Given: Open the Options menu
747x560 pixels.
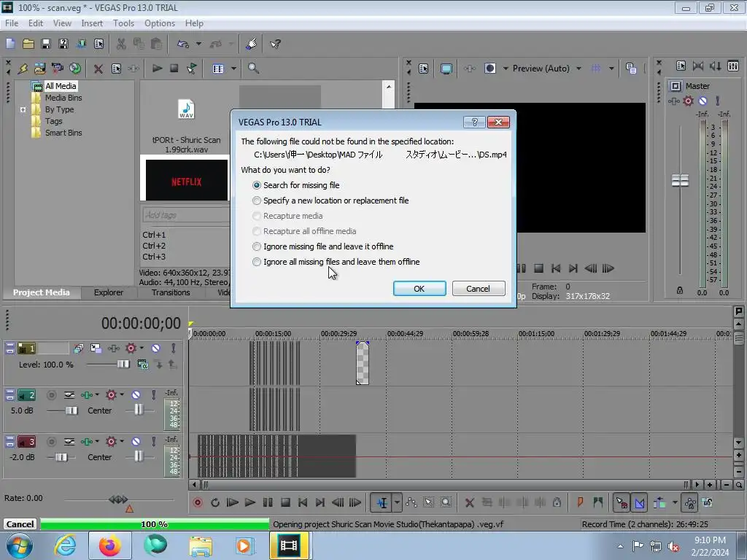Looking at the screenshot, I should coord(160,23).
